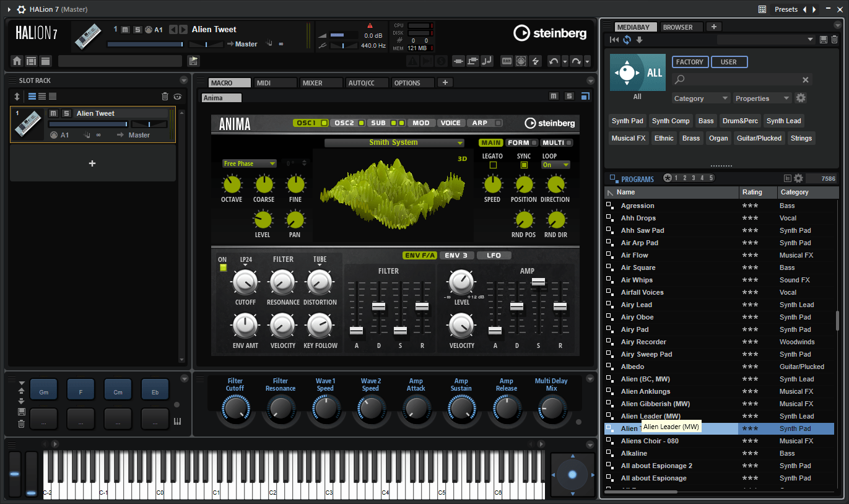Viewport: 849px width, 504px height.
Task: Click the Slot Rack expand/collapse arrows icon
Action: click(x=17, y=96)
